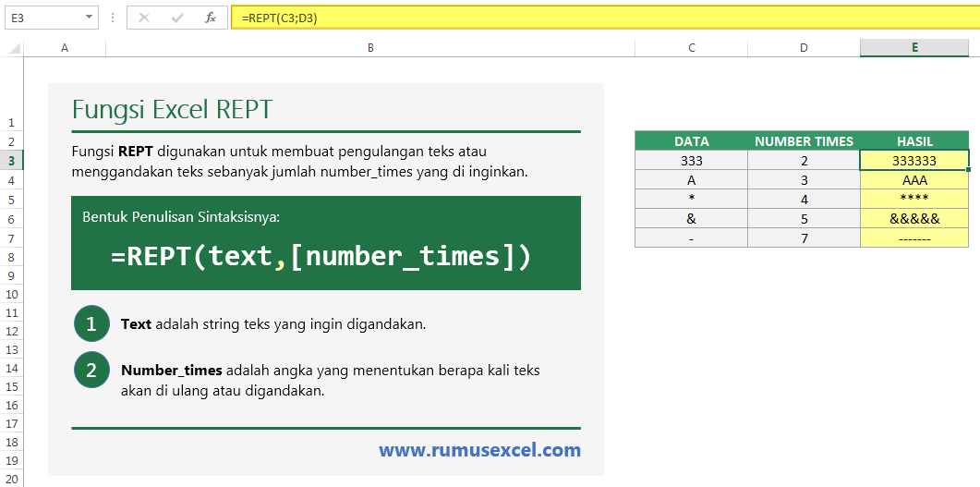The height and width of the screenshot is (487, 980).
Task: Click the HASIL header cell
Action: (x=914, y=140)
